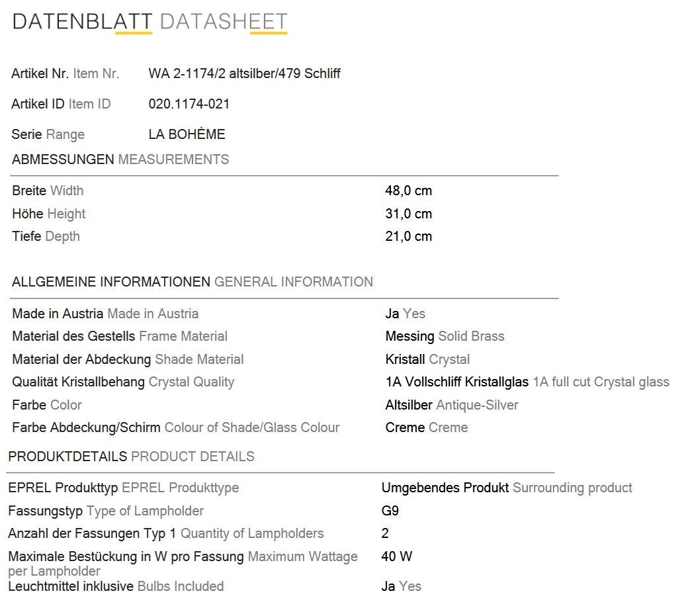
Task: Select the item number WA 2-1174/2 altsilber/479 Schliff
Action: [x=244, y=73]
